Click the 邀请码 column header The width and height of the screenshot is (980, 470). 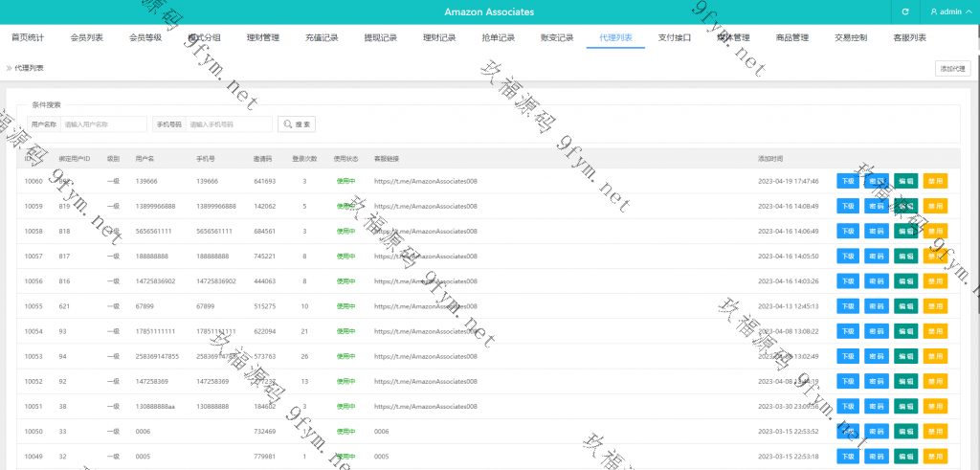[262, 159]
